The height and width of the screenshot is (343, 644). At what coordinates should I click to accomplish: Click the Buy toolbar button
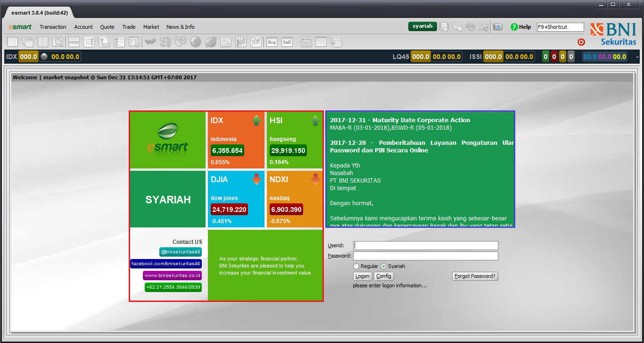272,42
